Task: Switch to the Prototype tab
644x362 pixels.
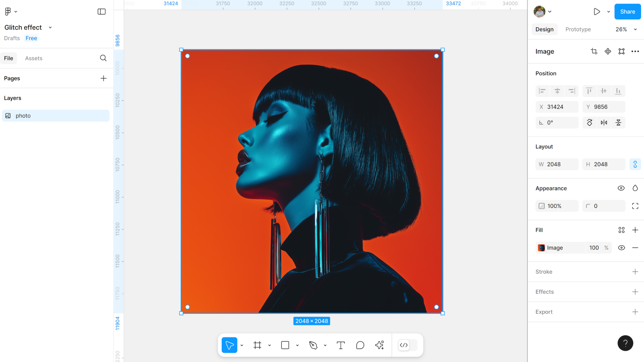Action: click(x=578, y=29)
